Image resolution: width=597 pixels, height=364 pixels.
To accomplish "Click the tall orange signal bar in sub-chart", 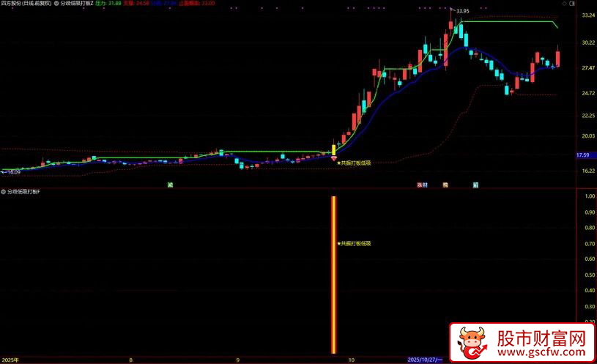I will [334, 275].
